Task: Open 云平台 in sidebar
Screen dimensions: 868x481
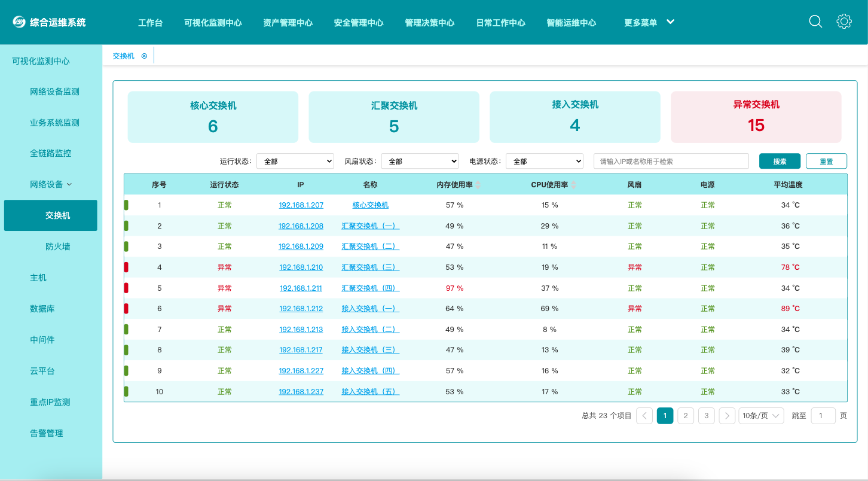Action: (x=42, y=371)
